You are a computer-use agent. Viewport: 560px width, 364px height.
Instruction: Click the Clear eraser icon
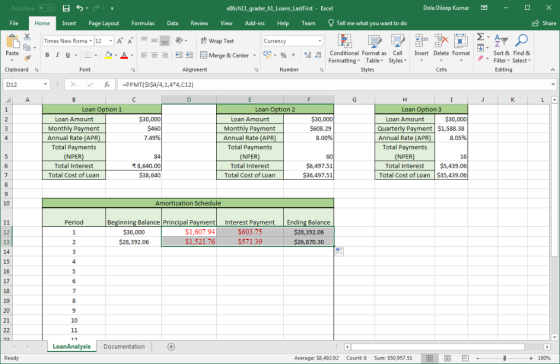point(481,58)
